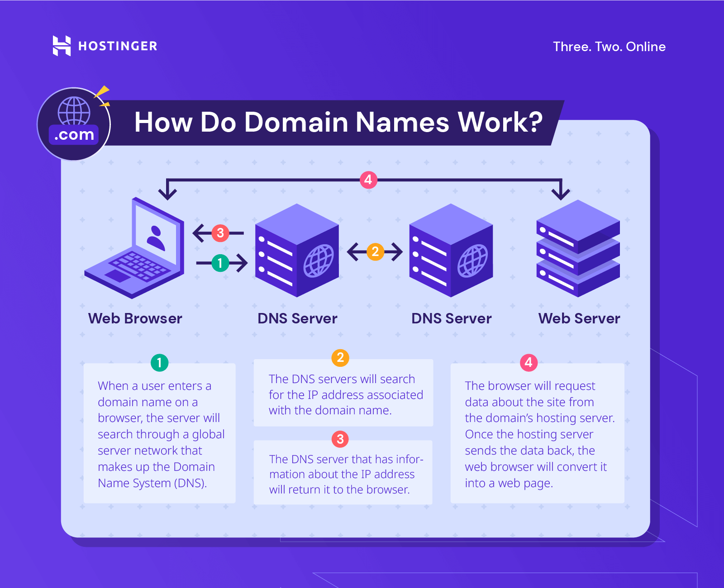Image resolution: width=724 pixels, height=588 pixels.
Task: Click the line 'The browser will request'
Action: pyautogui.click(x=530, y=386)
